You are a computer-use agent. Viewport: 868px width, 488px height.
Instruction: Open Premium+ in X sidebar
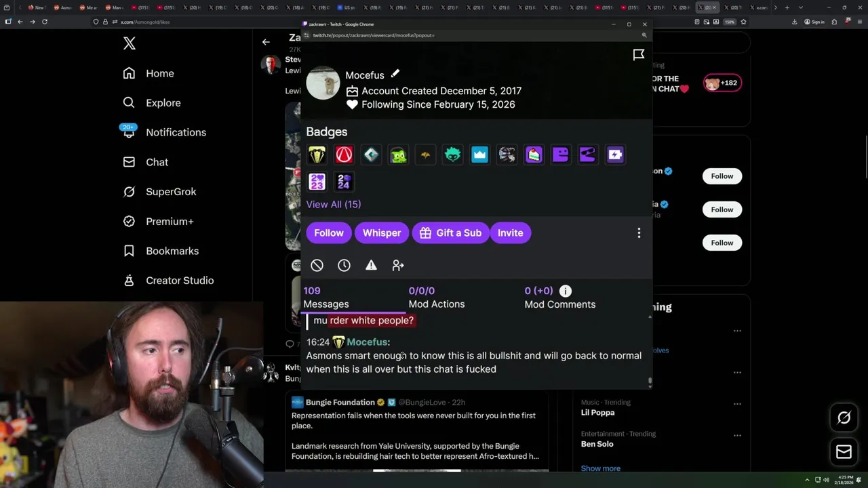[x=158, y=222]
